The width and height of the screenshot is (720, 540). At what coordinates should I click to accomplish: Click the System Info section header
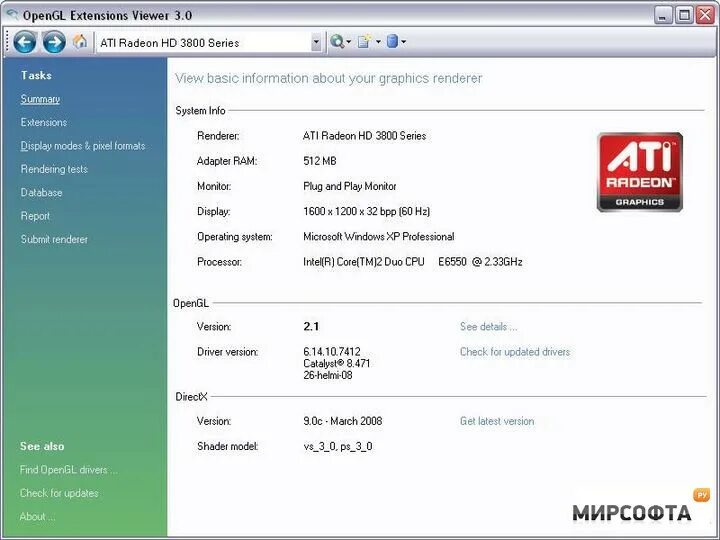pyautogui.click(x=200, y=111)
